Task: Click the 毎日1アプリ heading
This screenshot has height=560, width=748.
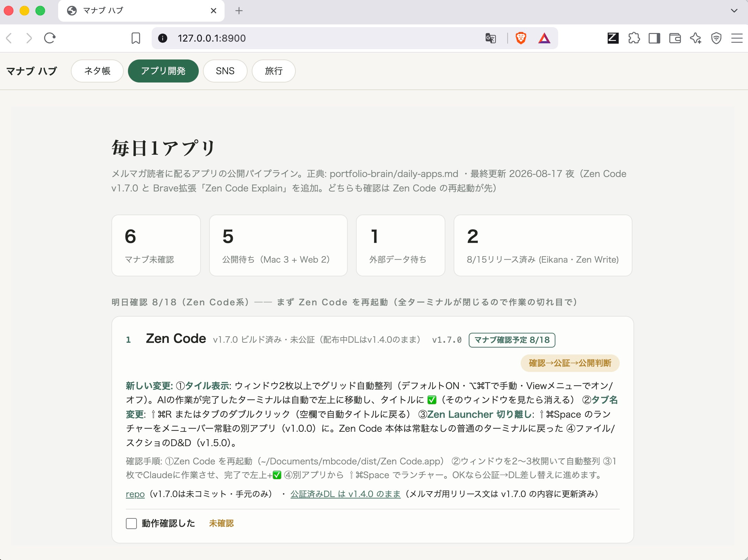Action: [x=164, y=148]
